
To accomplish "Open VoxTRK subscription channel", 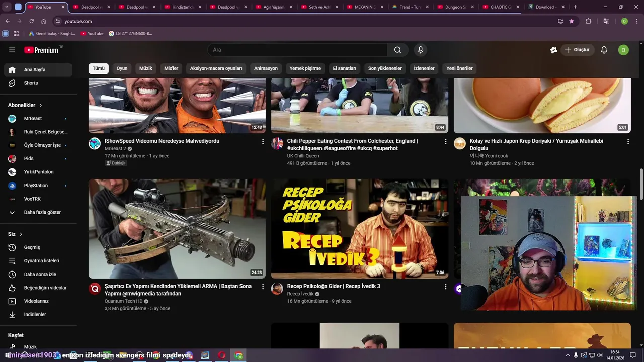I will (38, 199).
